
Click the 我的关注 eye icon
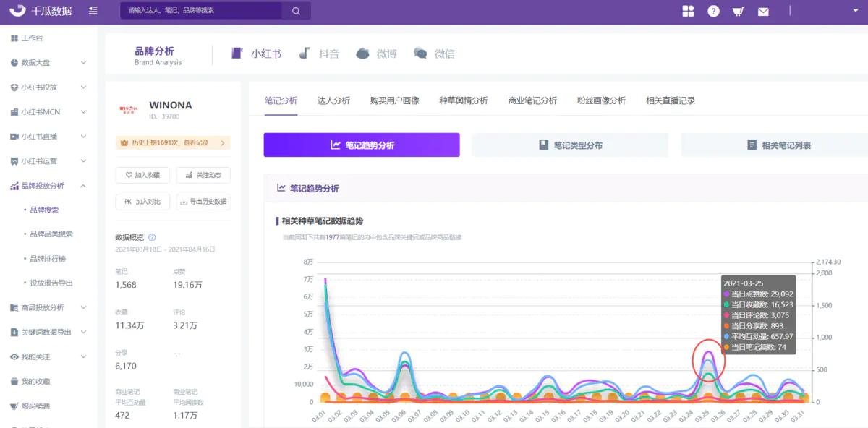[x=14, y=357]
